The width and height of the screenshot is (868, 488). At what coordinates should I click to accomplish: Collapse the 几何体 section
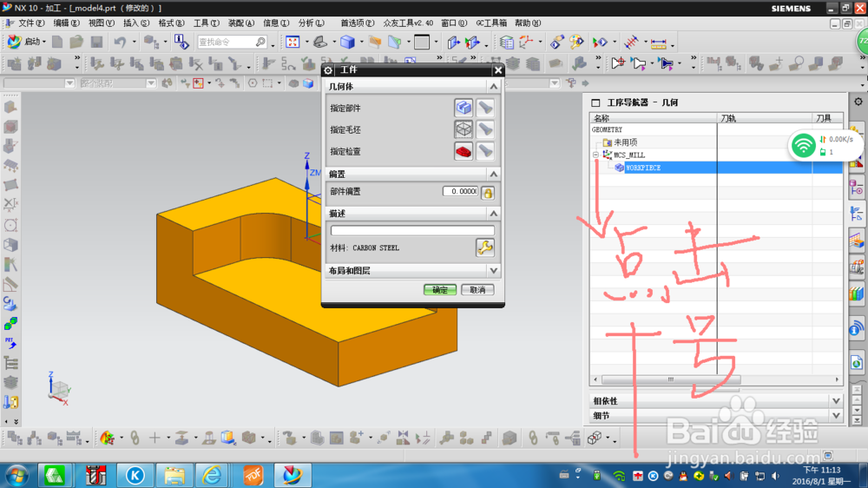[x=493, y=87]
